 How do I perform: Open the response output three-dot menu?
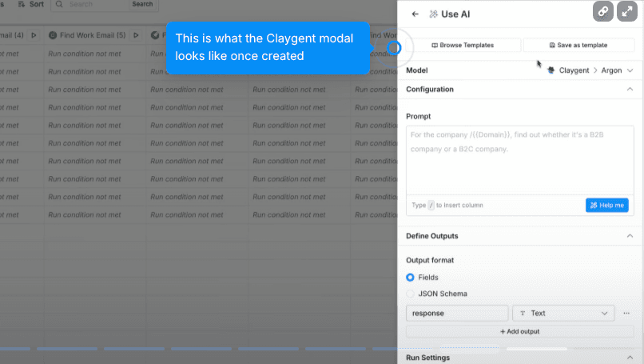(626, 313)
